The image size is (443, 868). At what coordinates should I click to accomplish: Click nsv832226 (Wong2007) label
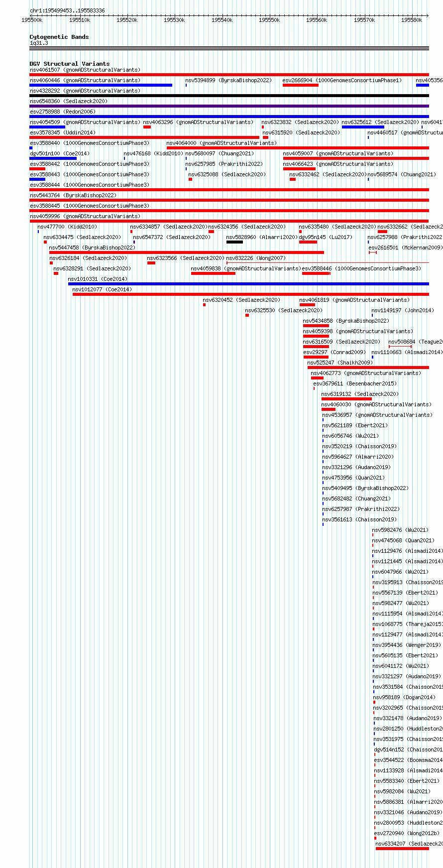256,258
